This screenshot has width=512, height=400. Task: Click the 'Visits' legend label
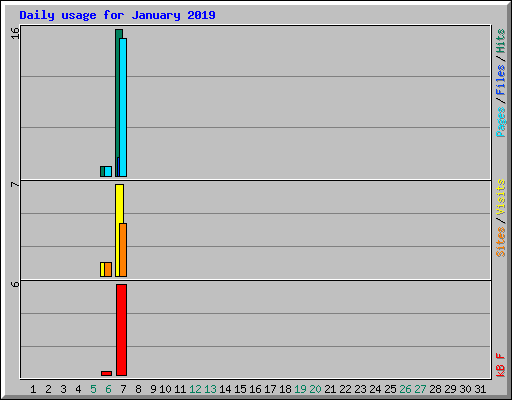point(501,197)
